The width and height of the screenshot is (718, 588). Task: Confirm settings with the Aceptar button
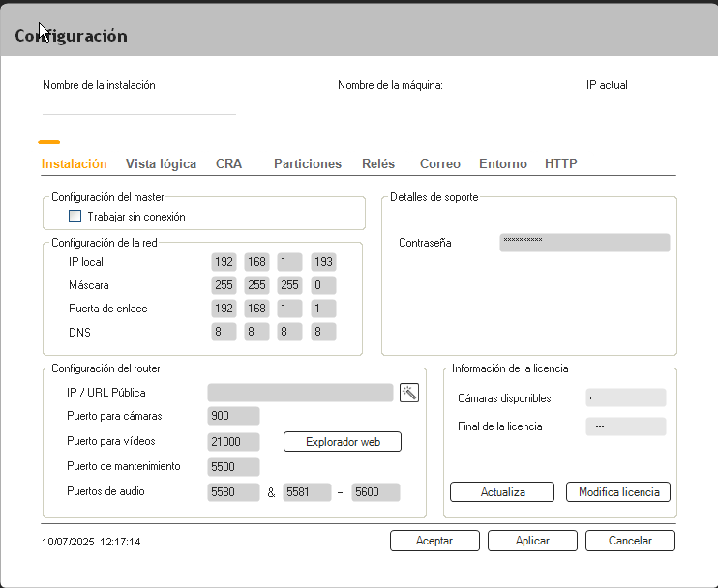click(x=434, y=541)
